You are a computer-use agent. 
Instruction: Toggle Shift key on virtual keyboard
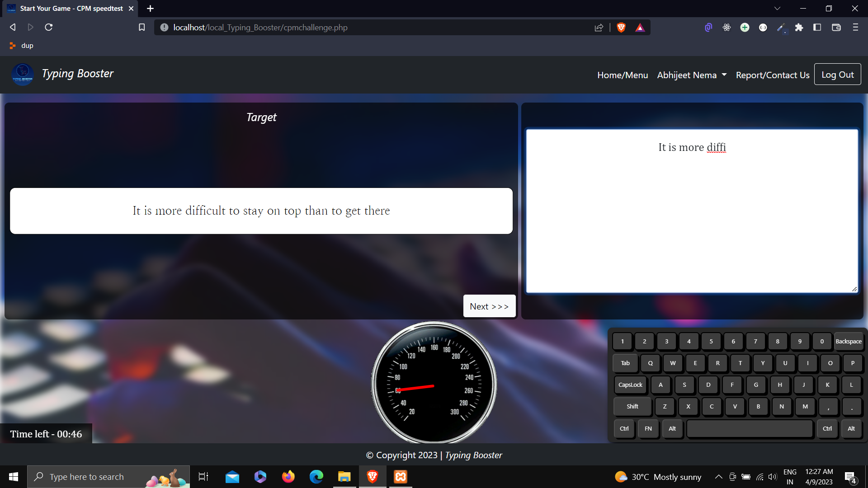tap(632, 406)
